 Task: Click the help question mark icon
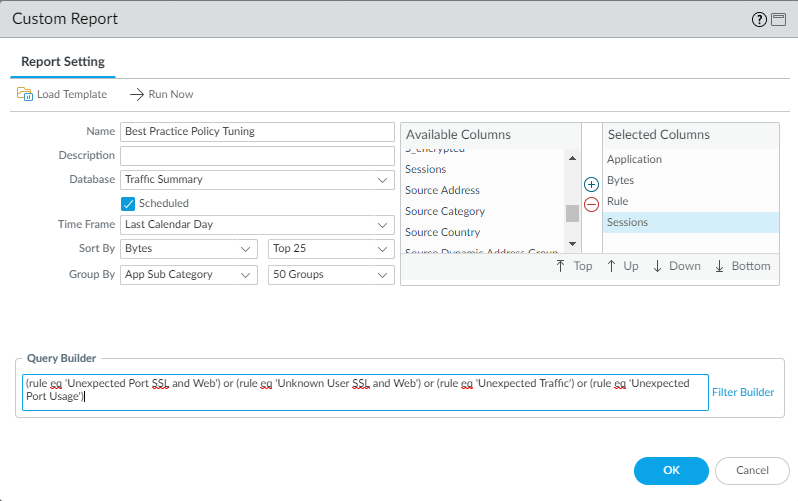pos(759,19)
